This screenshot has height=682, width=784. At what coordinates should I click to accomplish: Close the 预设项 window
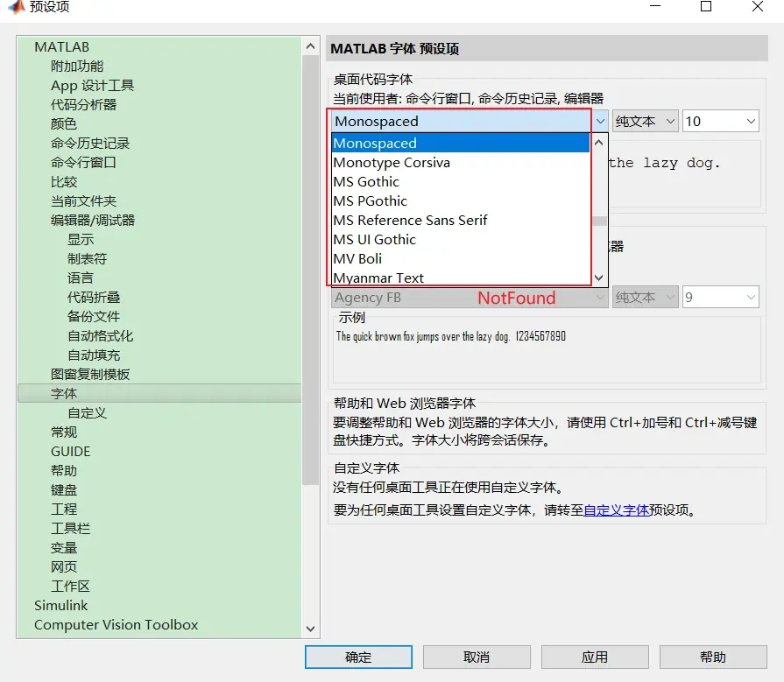pos(758,6)
